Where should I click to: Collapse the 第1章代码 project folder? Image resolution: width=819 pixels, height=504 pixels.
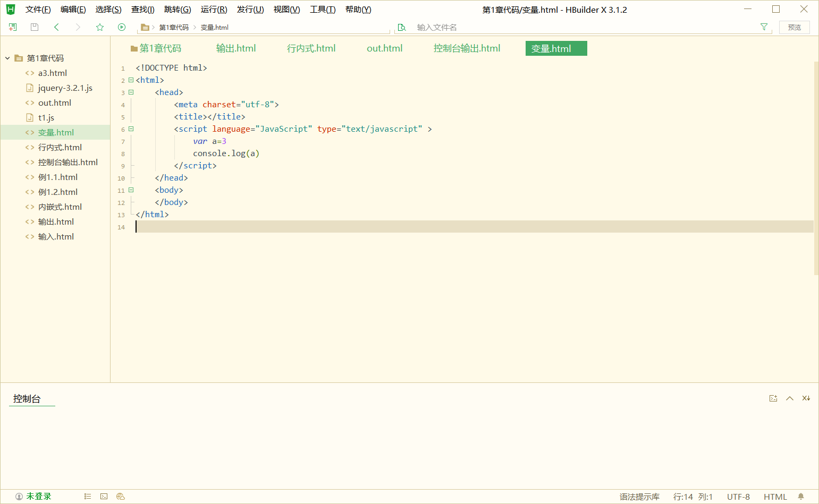(x=6, y=58)
